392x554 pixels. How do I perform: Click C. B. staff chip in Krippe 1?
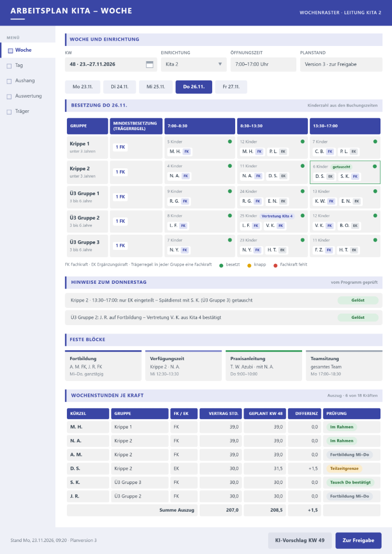coord(324,152)
